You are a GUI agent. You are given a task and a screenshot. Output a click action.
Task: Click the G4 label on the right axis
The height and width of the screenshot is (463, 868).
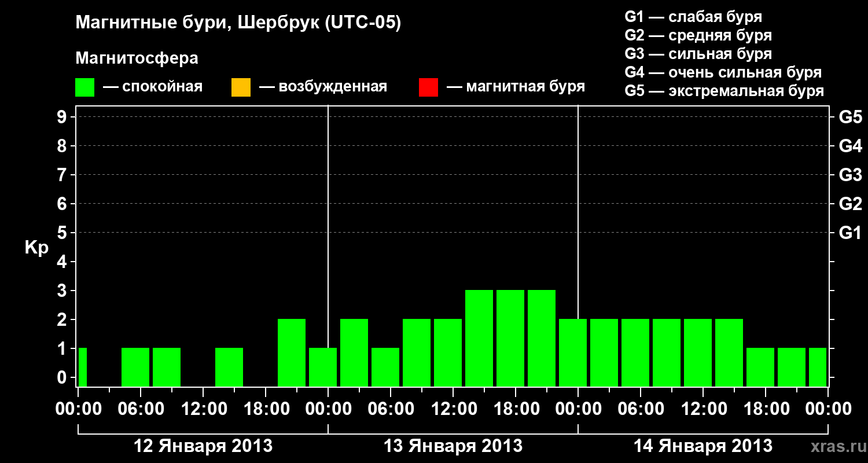pyautogui.click(x=850, y=146)
